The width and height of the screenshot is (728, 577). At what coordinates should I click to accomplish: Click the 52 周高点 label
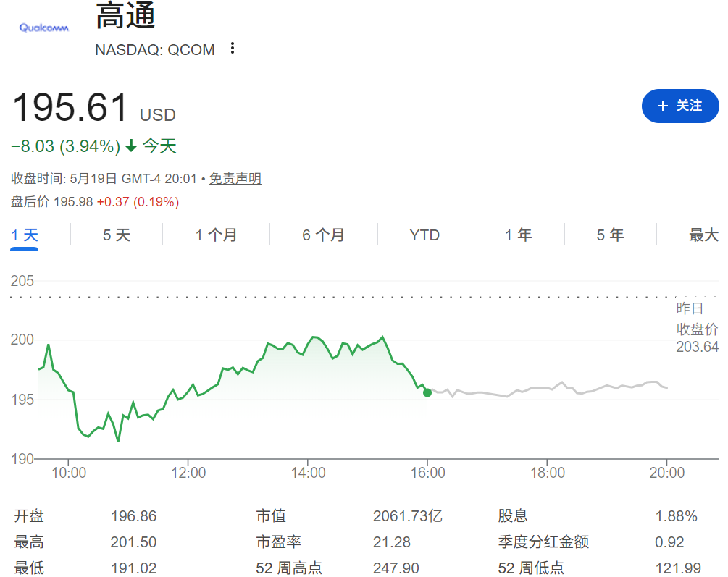point(289,568)
